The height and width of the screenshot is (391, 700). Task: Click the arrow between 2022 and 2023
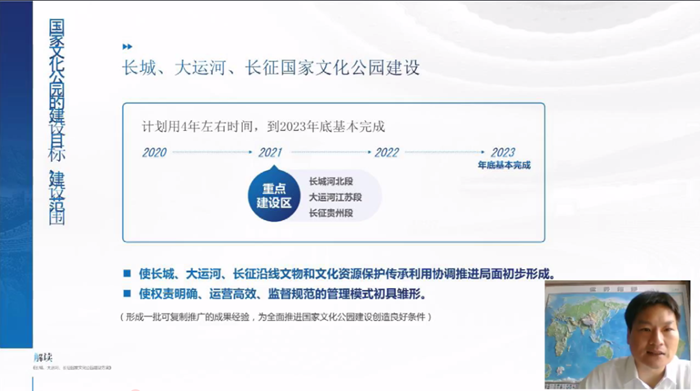point(445,152)
